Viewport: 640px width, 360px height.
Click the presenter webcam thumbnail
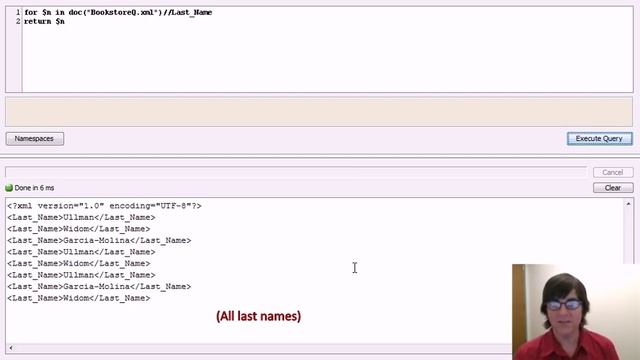576,312
